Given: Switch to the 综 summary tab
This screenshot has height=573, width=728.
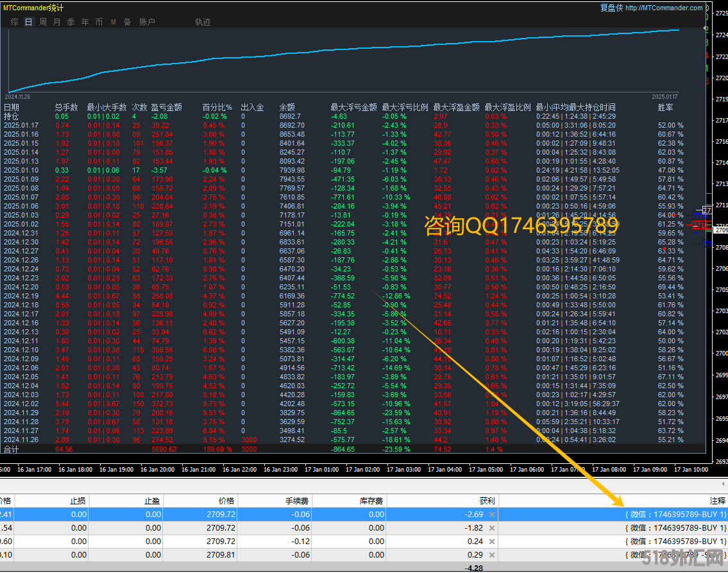Looking at the screenshot, I should [x=14, y=22].
